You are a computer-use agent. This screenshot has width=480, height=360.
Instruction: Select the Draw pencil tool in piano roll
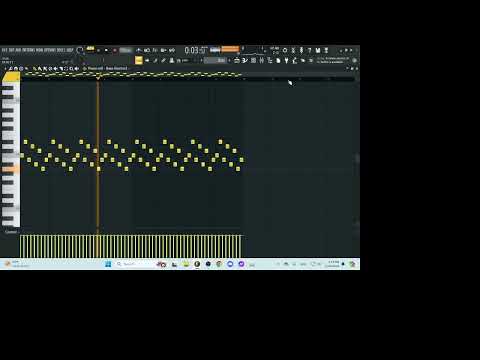pyautogui.click(x=34, y=68)
